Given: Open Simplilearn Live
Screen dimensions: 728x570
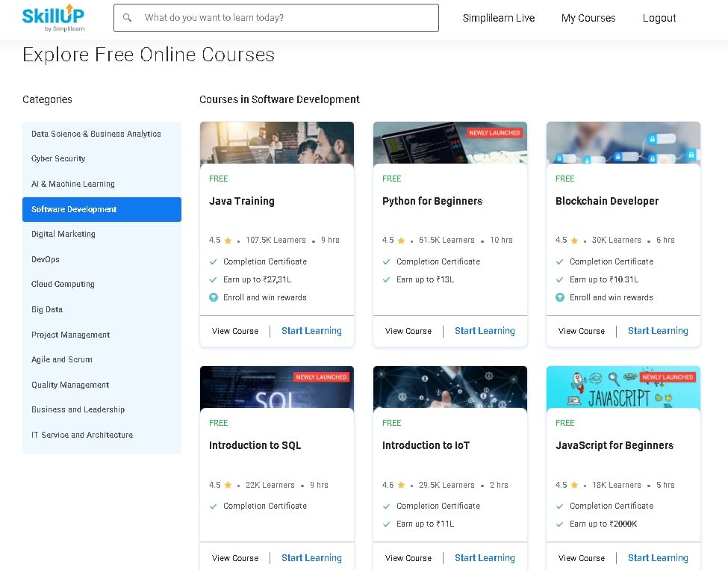Looking at the screenshot, I should [499, 18].
